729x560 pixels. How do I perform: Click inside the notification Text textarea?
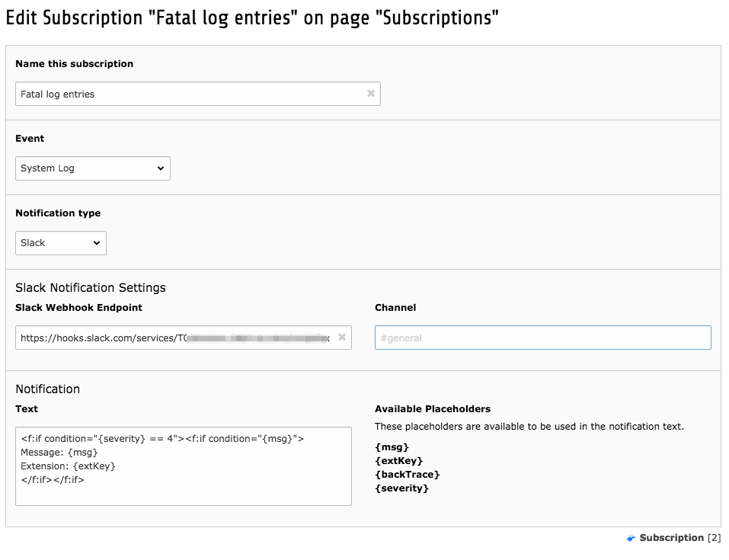[x=183, y=466]
